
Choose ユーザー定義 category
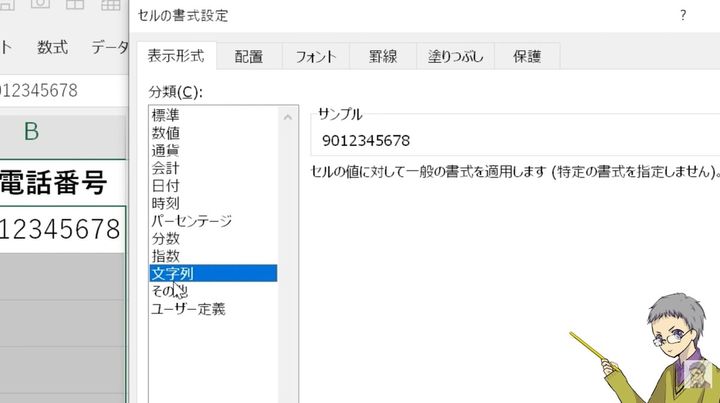(x=214, y=309)
